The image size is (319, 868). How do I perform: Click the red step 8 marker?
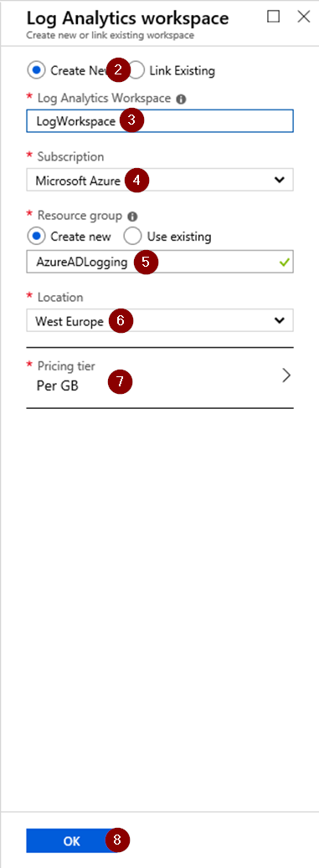coord(117,840)
